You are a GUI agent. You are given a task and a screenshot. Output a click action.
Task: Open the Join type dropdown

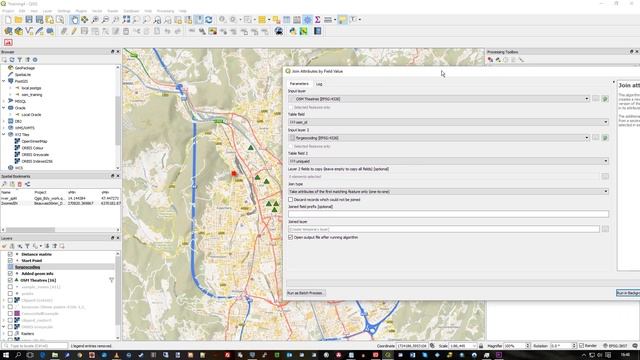pos(448,191)
